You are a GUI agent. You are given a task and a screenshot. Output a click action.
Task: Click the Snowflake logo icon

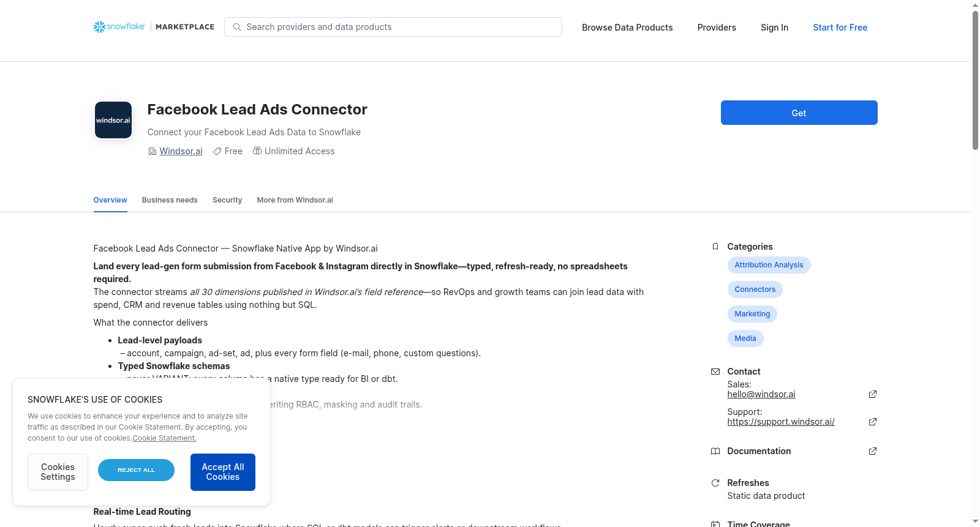tap(99, 27)
